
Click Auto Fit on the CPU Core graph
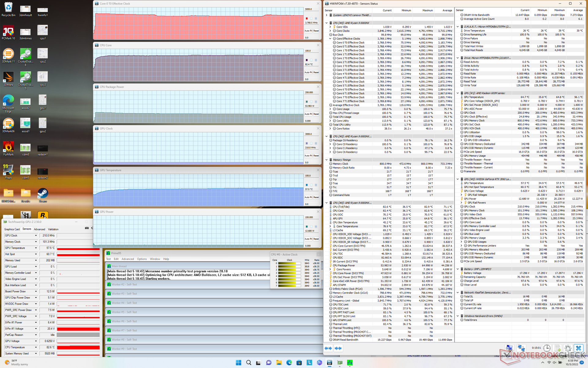point(308,72)
